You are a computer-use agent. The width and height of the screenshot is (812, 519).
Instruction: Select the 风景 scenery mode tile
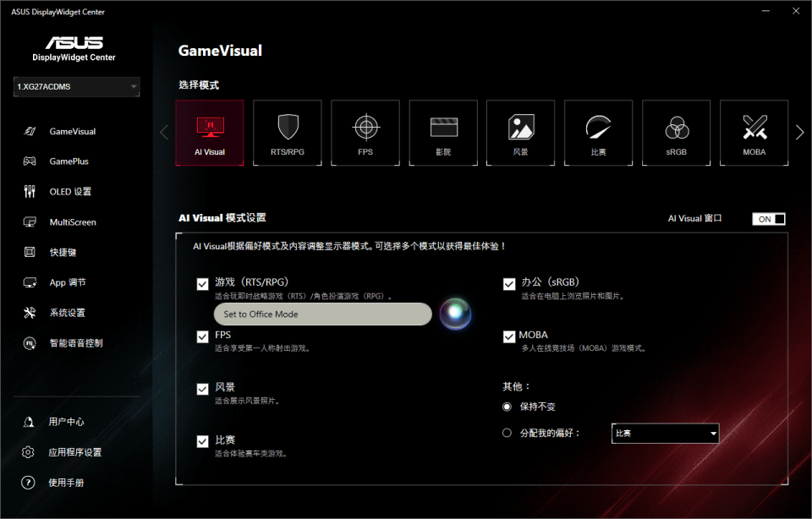tap(520, 133)
